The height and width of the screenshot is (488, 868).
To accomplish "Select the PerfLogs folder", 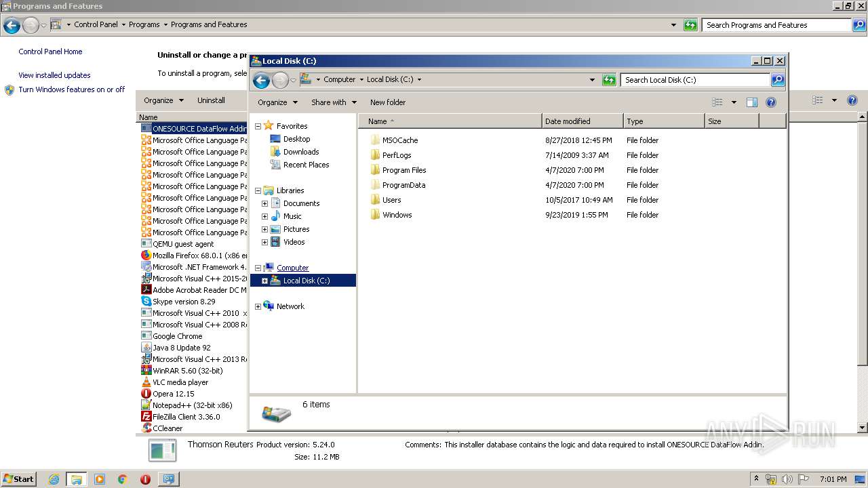I will 397,155.
